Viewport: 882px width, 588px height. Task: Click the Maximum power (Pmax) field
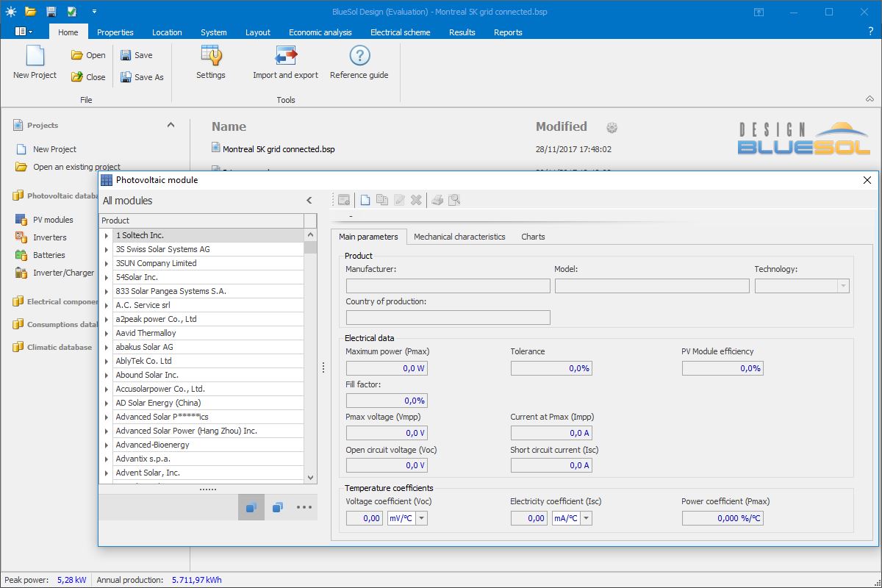coord(387,368)
